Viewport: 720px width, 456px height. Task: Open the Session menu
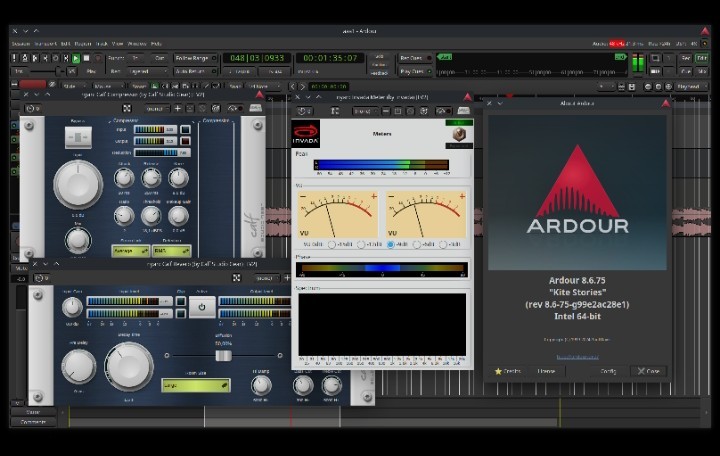21,44
